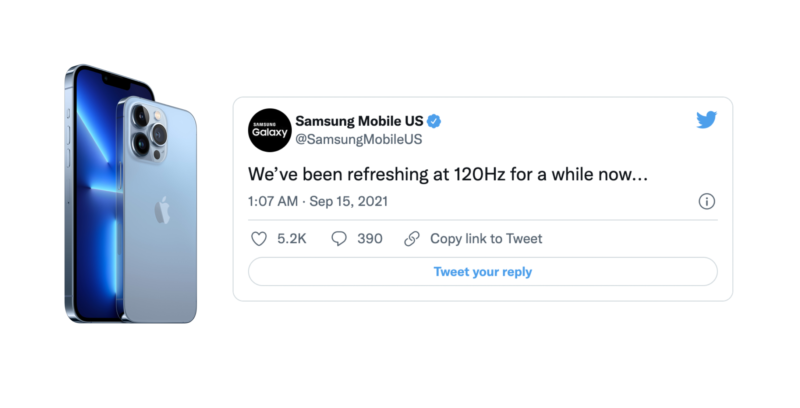Visit the @SamsungMobileUS handle link
Screen dimensions: 800x408
358,140
